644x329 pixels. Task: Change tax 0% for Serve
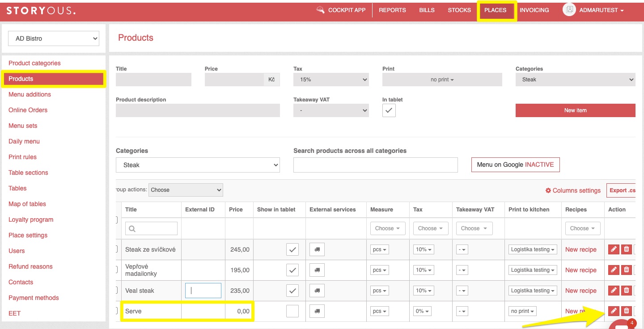(x=422, y=311)
